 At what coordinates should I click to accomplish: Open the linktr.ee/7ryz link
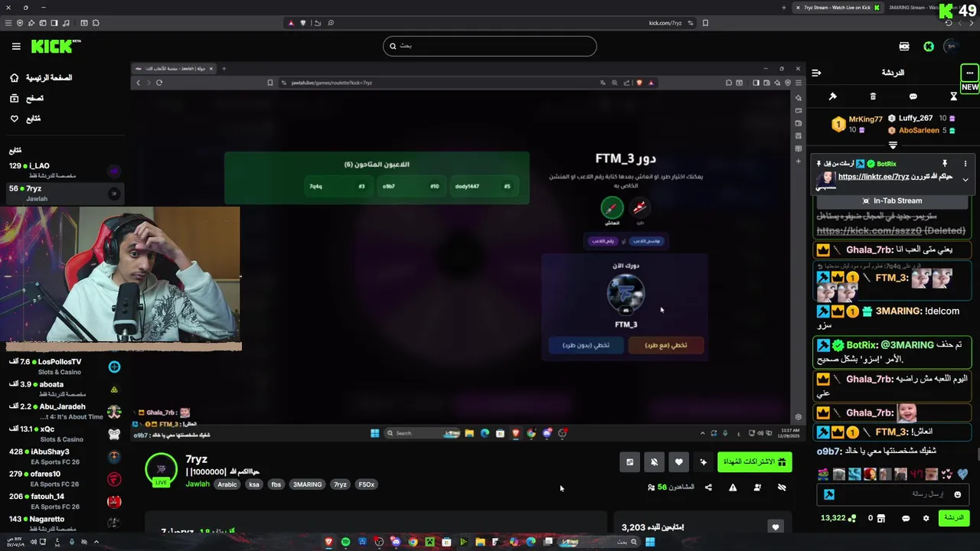click(x=874, y=177)
